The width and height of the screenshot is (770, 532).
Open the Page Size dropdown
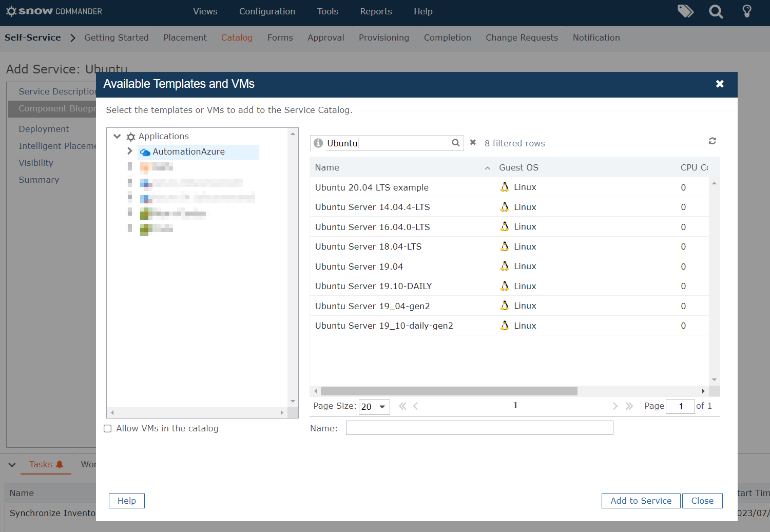point(374,407)
